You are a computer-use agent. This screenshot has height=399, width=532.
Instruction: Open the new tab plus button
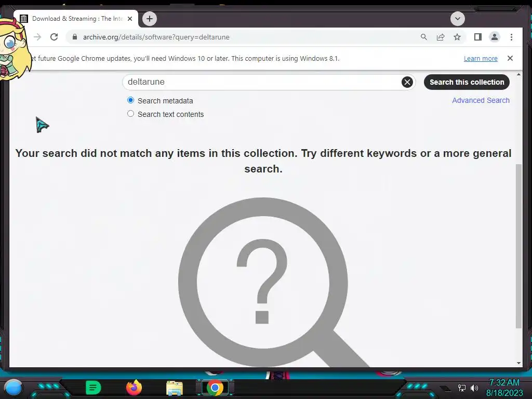(x=150, y=19)
